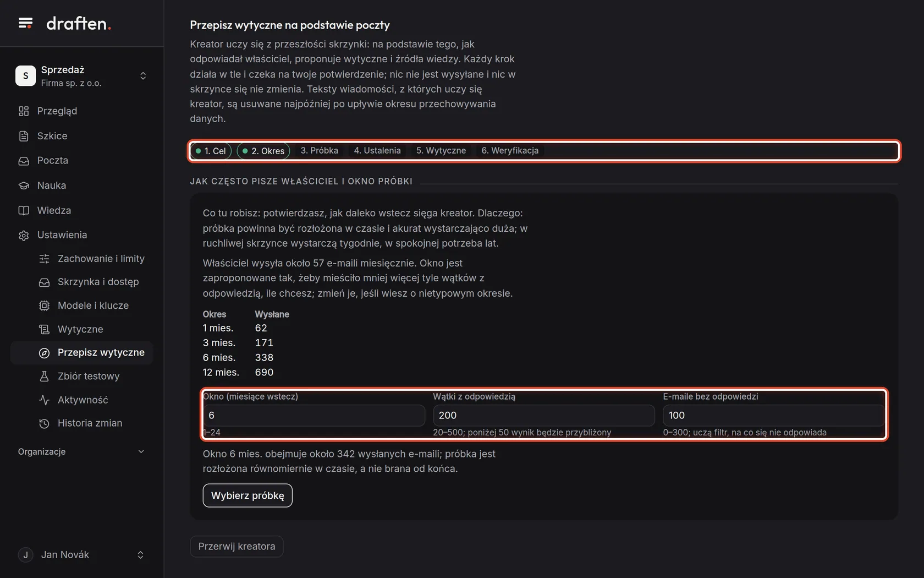924x578 pixels.
Task: Open Nauka graduation cap icon
Action: coord(24,186)
